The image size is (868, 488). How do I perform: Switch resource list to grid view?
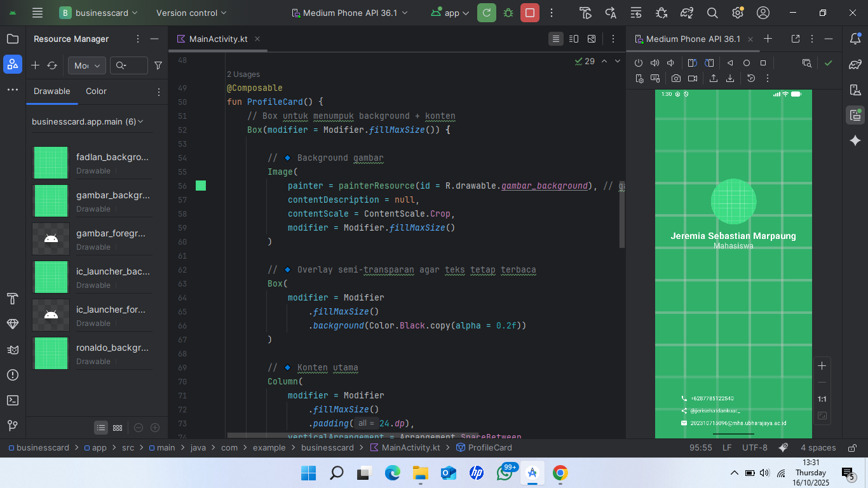pyautogui.click(x=118, y=428)
